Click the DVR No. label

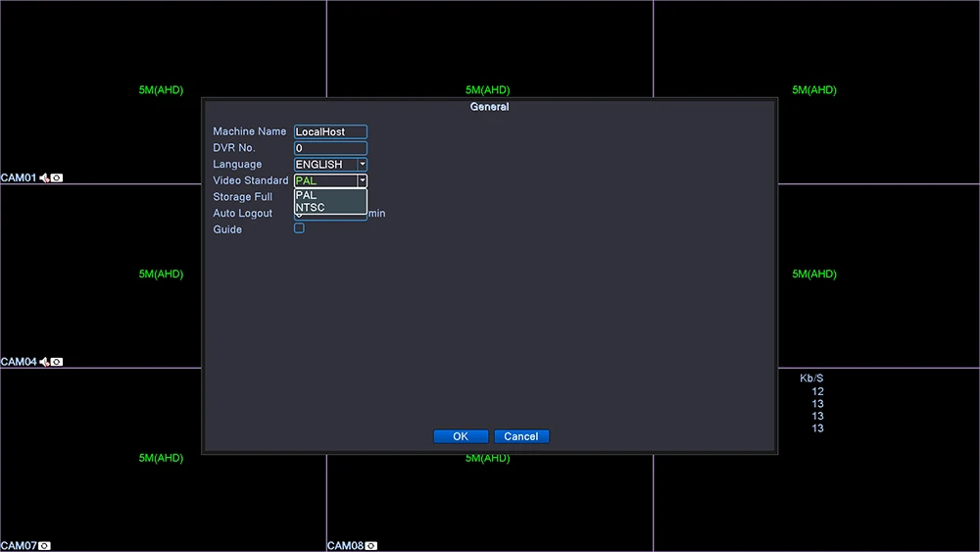234,147
